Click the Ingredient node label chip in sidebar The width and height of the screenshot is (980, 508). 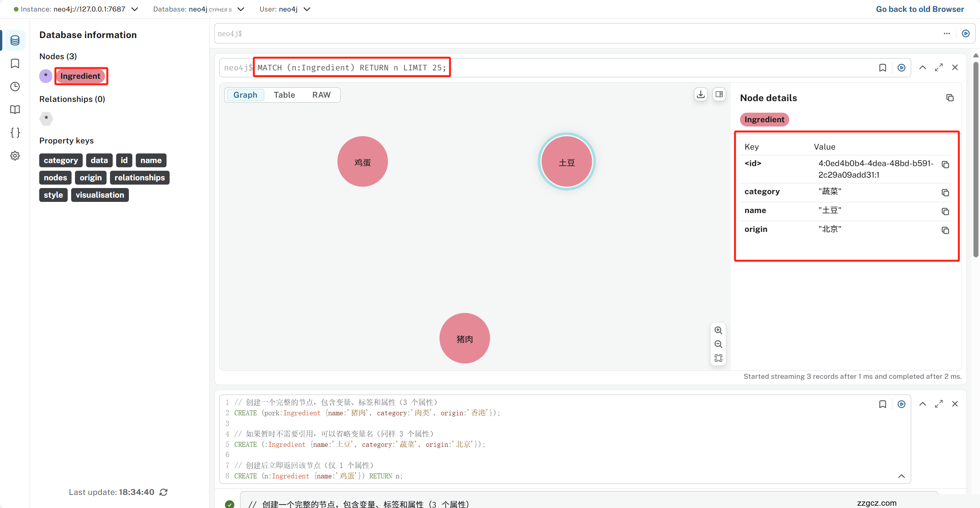pos(80,76)
